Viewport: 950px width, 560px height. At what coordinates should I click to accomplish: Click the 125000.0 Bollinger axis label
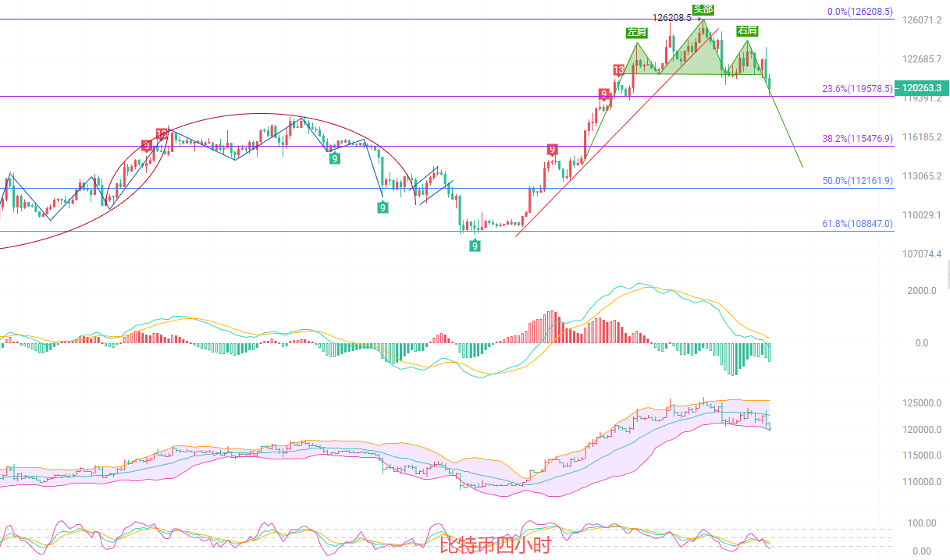click(921, 403)
